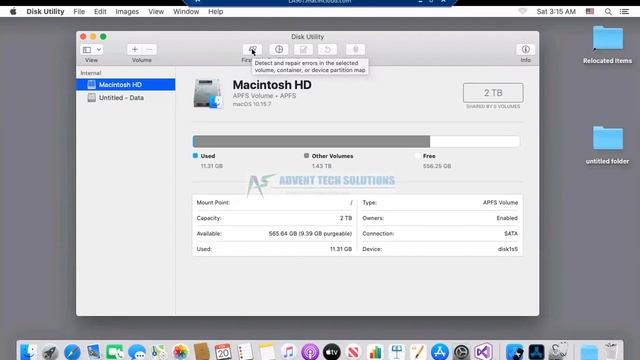The width and height of the screenshot is (640, 360).
Task: Open System Preferences from the Dock
Action: click(x=461, y=352)
